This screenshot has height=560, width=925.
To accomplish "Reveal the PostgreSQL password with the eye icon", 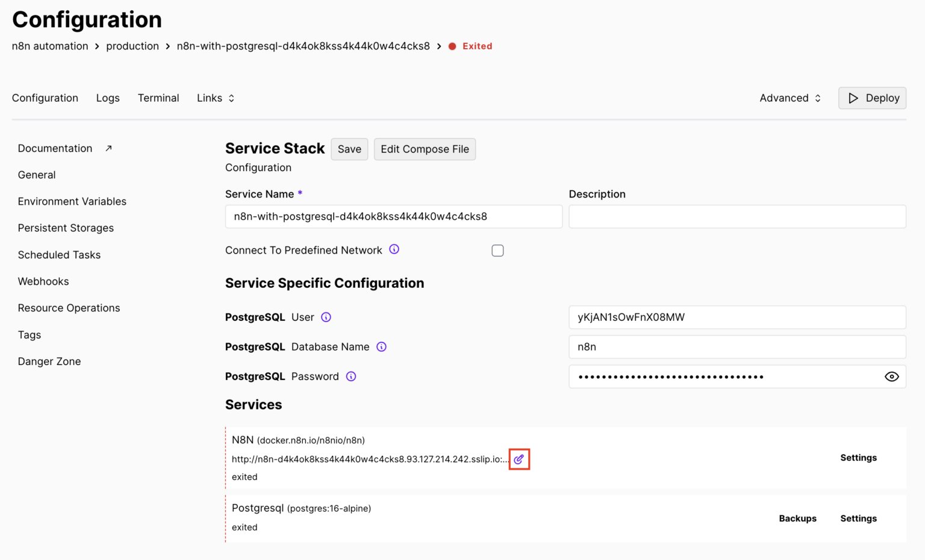I will pos(892,376).
